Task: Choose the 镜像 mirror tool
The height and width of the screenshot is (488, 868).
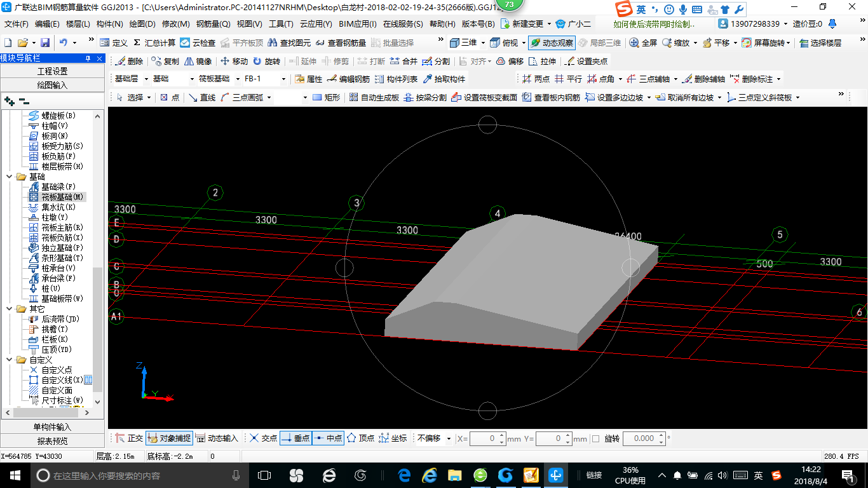Action: click(x=198, y=62)
